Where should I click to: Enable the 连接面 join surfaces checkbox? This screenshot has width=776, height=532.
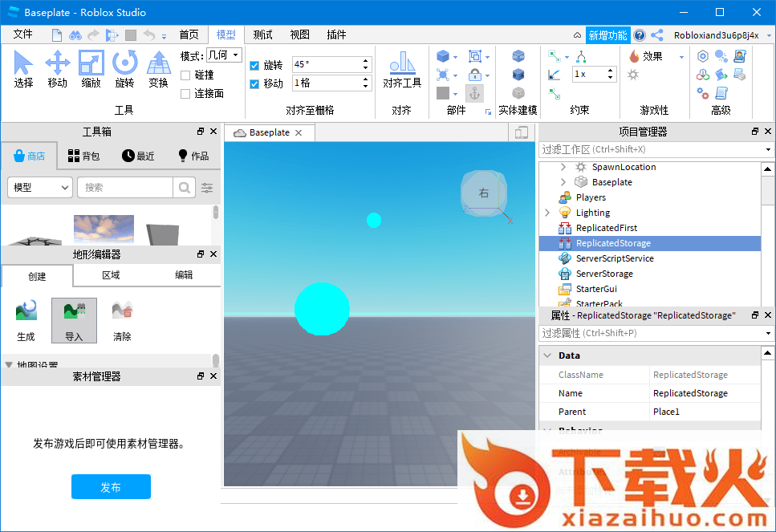point(185,94)
